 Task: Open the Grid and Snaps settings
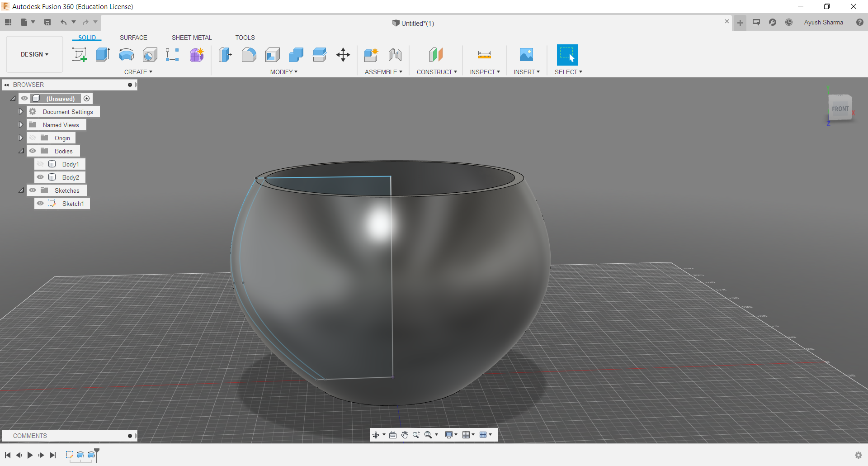coord(468,435)
